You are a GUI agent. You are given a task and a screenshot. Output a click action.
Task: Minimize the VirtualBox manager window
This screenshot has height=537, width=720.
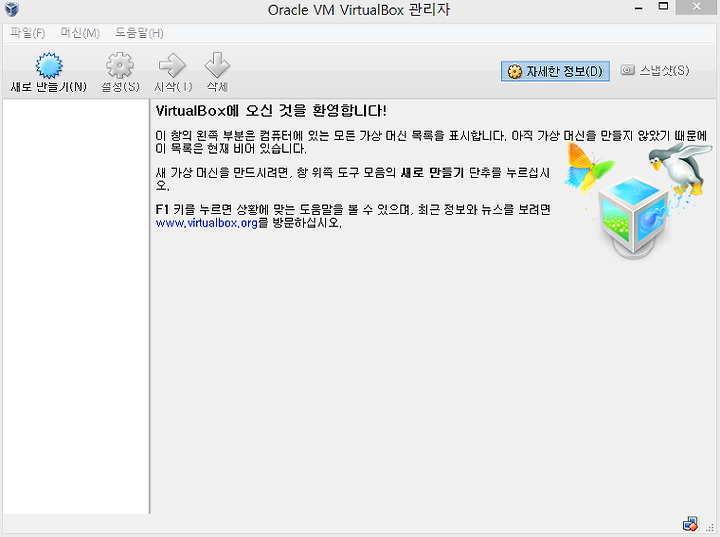638,8
